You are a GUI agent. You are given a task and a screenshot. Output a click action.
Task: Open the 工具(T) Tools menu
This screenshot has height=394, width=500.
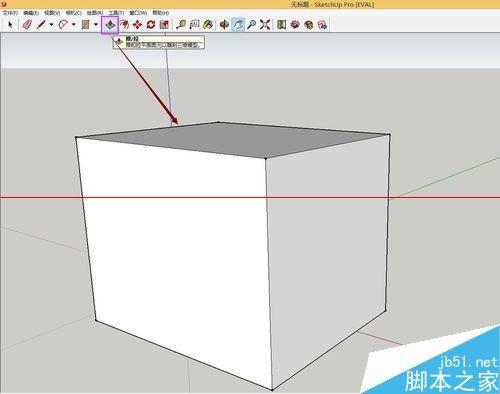(x=116, y=13)
